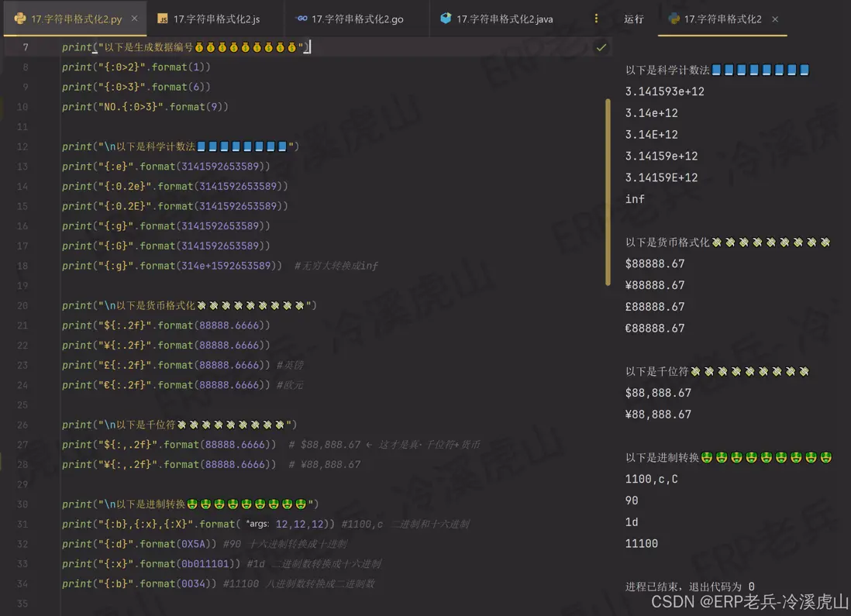Click output text 进程已结束，退出代码为 0
Viewport: 851px width, 616px height.
coord(689,587)
